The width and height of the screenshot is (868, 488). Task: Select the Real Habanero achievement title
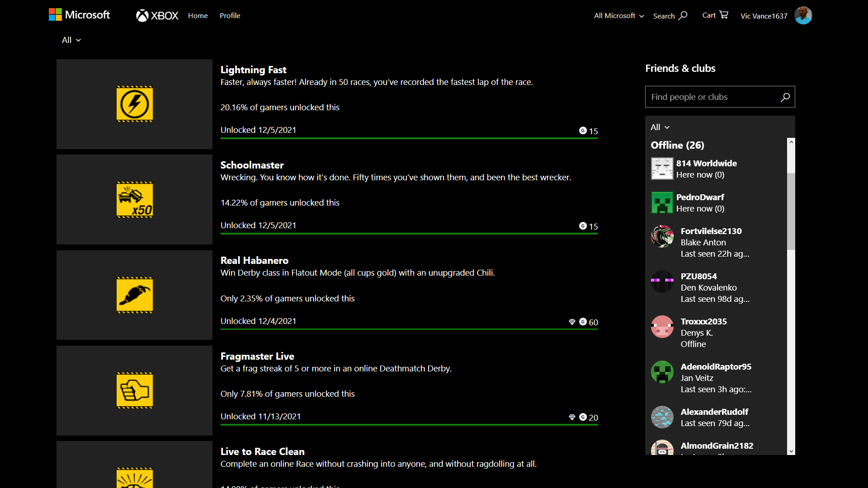254,260
